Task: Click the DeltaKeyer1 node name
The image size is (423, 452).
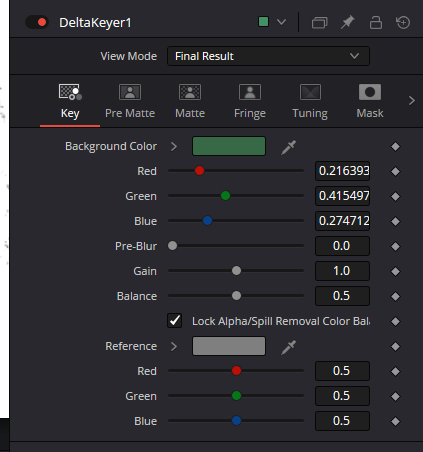Action: tap(95, 23)
